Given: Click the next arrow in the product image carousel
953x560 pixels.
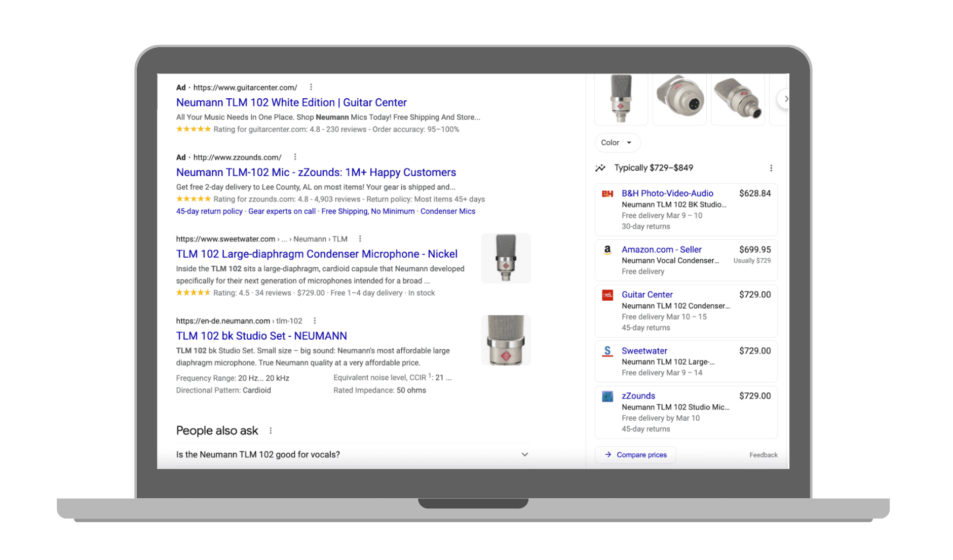Looking at the screenshot, I should click(784, 99).
